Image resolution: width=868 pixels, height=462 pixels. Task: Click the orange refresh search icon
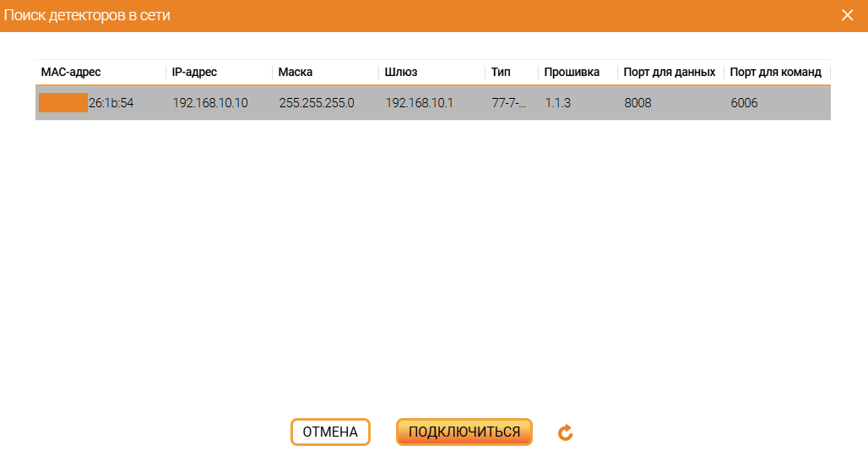(x=565, y=432)
